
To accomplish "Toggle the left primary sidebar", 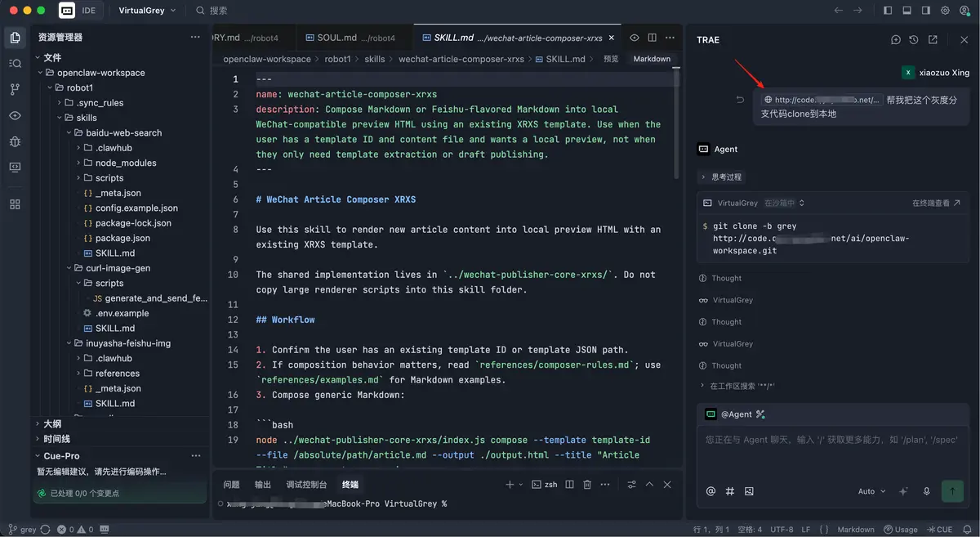I will [889, 11].
